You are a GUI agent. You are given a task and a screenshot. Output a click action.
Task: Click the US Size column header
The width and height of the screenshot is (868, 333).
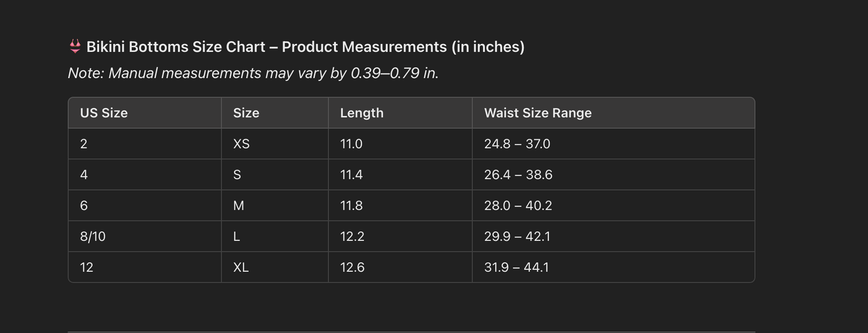click(104, 113)
